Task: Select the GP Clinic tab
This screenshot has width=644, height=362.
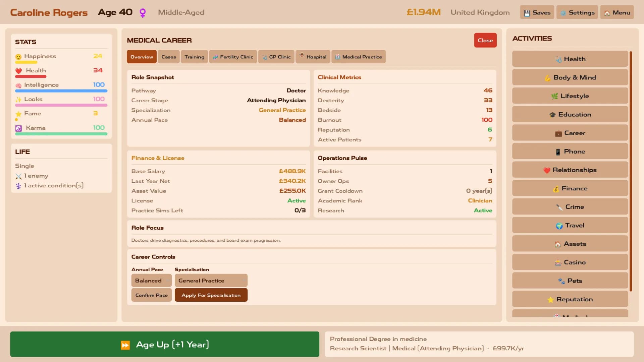Action: point(276,57)
